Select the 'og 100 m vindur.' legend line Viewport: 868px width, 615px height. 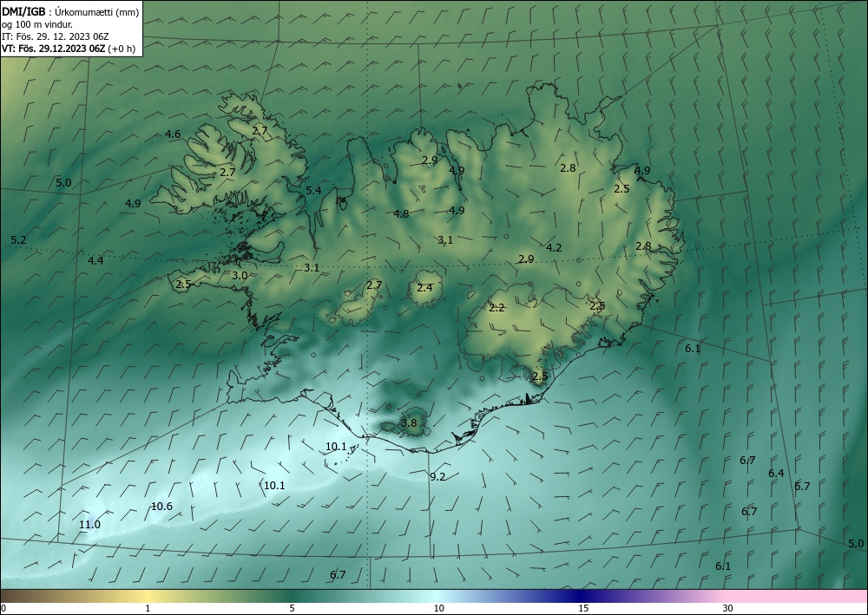pyautogui.click(x=37, y=24)
